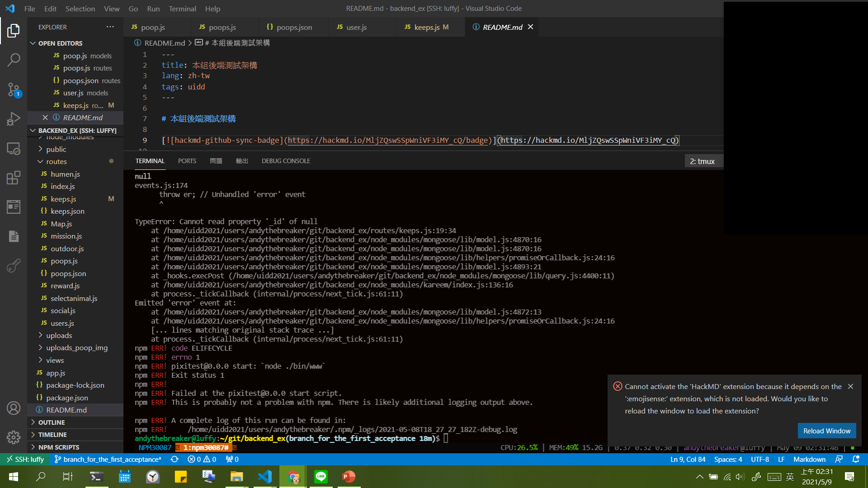The height and width of the screenshot is (488, 868).
Task: Click the Reload Window button
Action: pos(826,431)
